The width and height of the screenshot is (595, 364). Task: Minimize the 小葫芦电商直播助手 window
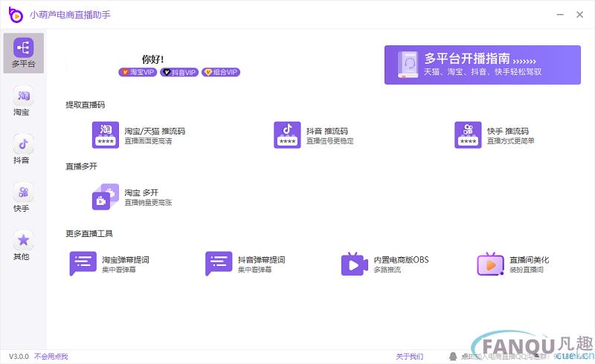pos(560,15)
